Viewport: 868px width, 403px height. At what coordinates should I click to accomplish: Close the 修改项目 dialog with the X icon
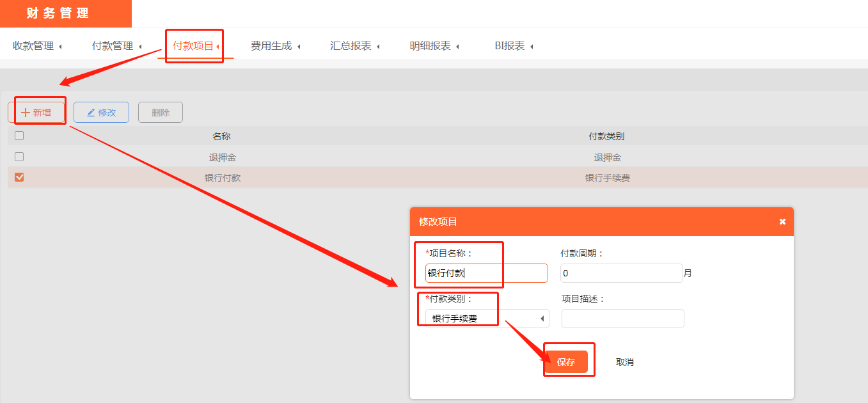click(782, 222)
